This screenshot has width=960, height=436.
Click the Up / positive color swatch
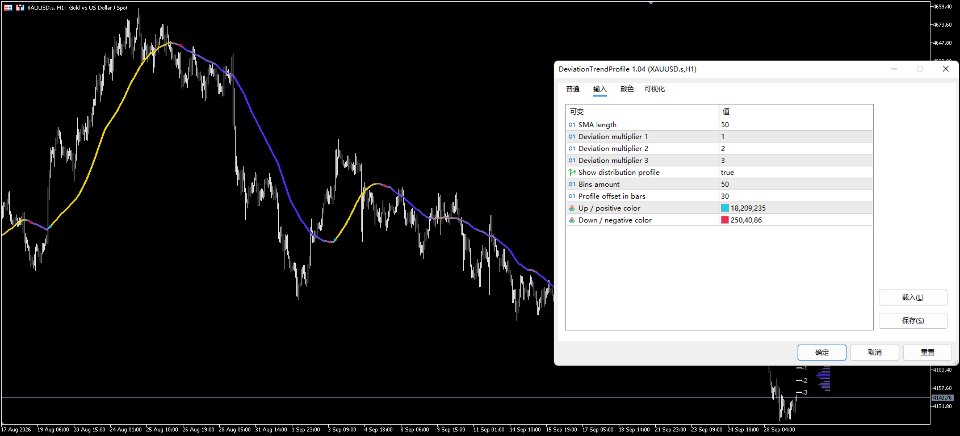click(x=725, y=208)
